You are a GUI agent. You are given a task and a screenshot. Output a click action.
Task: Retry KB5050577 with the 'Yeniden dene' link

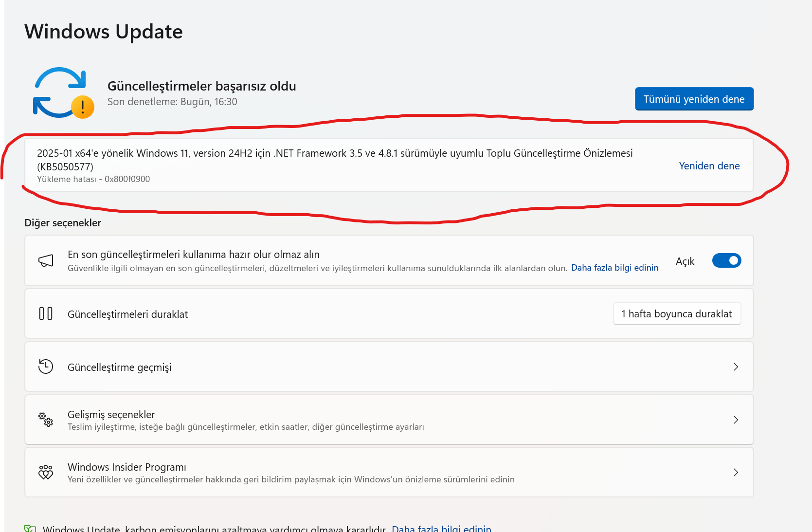(709, 165)
